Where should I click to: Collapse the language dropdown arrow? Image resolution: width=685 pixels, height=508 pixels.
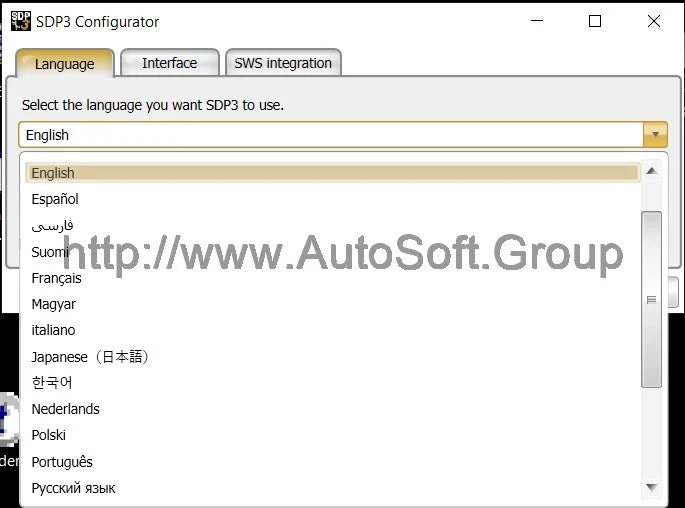tap(655, 135)
